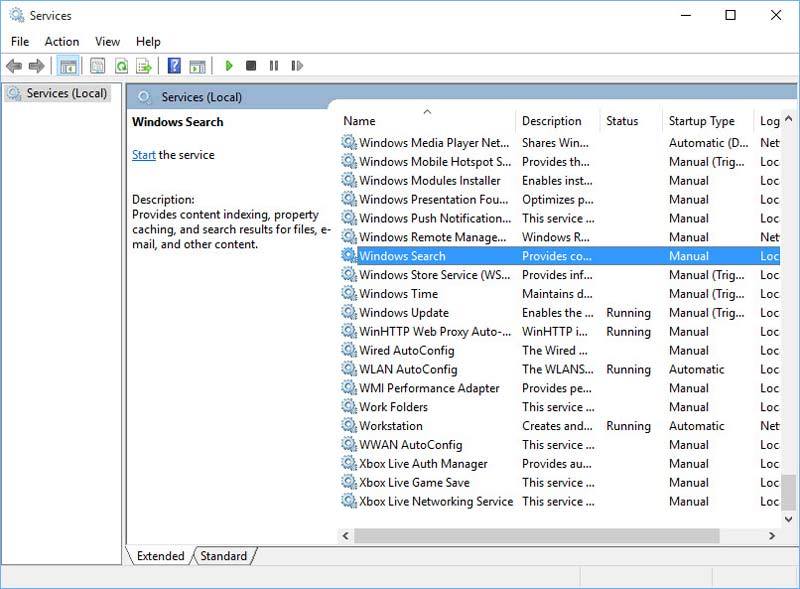The width and height of the screenshot is (800, 589).
Task: Switch to the Standard tab
Action: point(222,556)
